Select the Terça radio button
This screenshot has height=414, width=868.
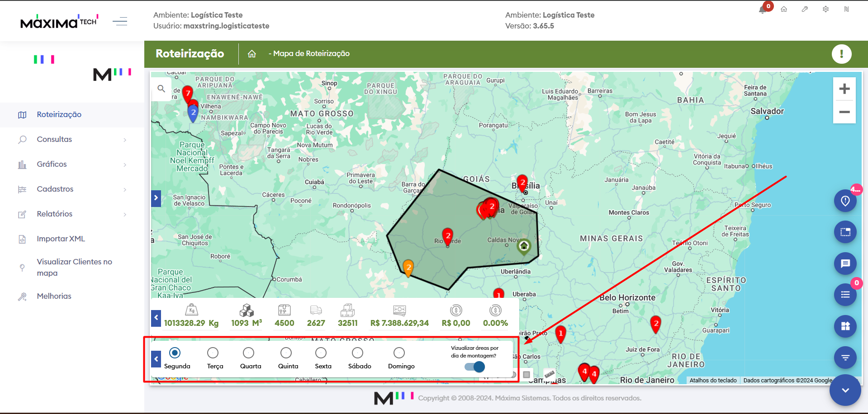click(213, 353)
